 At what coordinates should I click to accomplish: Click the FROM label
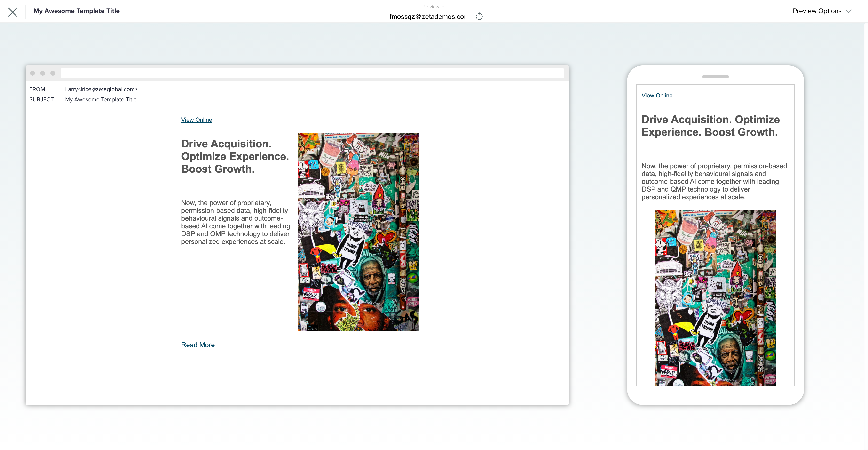click(37, 89)
